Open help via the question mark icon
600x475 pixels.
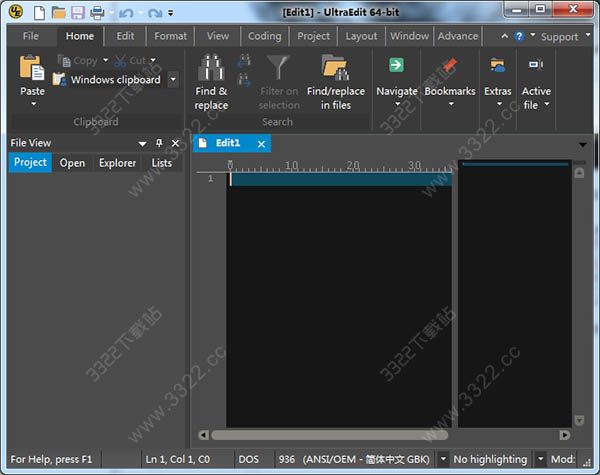click(519, 36)
